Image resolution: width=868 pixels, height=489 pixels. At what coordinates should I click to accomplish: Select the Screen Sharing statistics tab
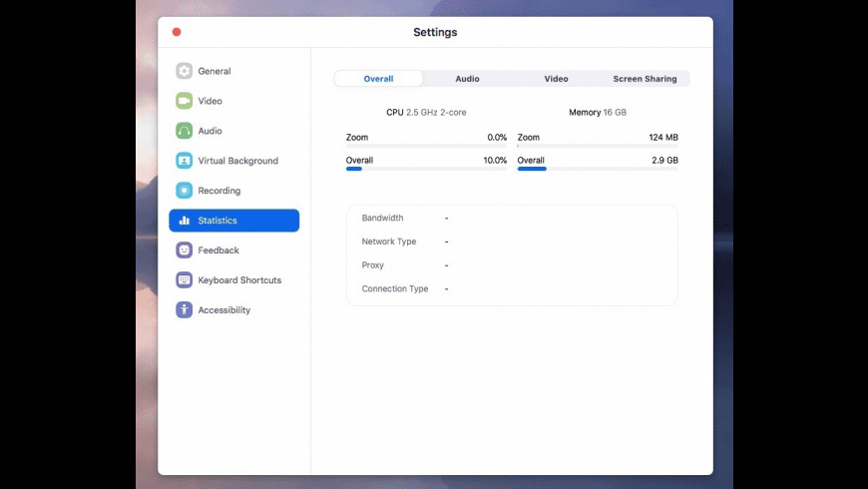[x=645, y=79]
